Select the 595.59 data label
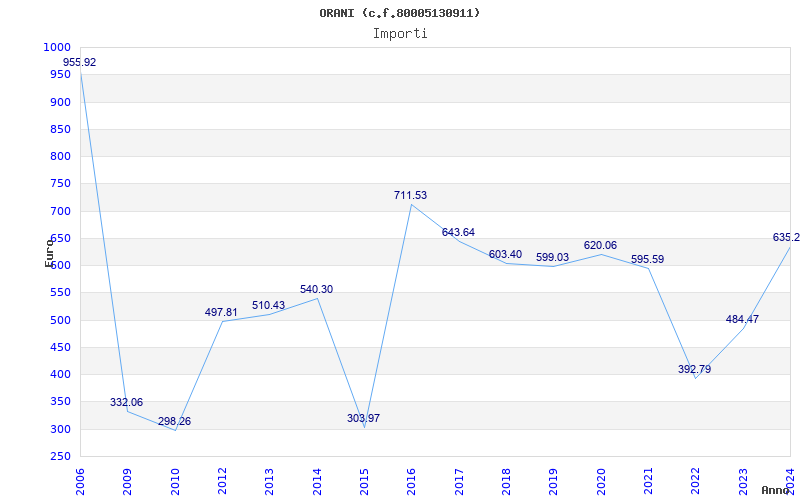The width and height of the screenshot is (800, 500). pos(647,259)
